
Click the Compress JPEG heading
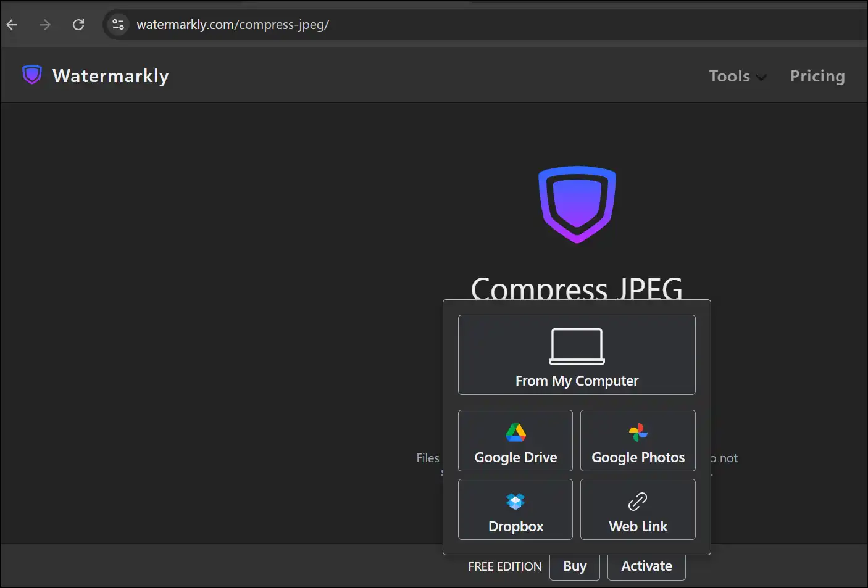577,289
